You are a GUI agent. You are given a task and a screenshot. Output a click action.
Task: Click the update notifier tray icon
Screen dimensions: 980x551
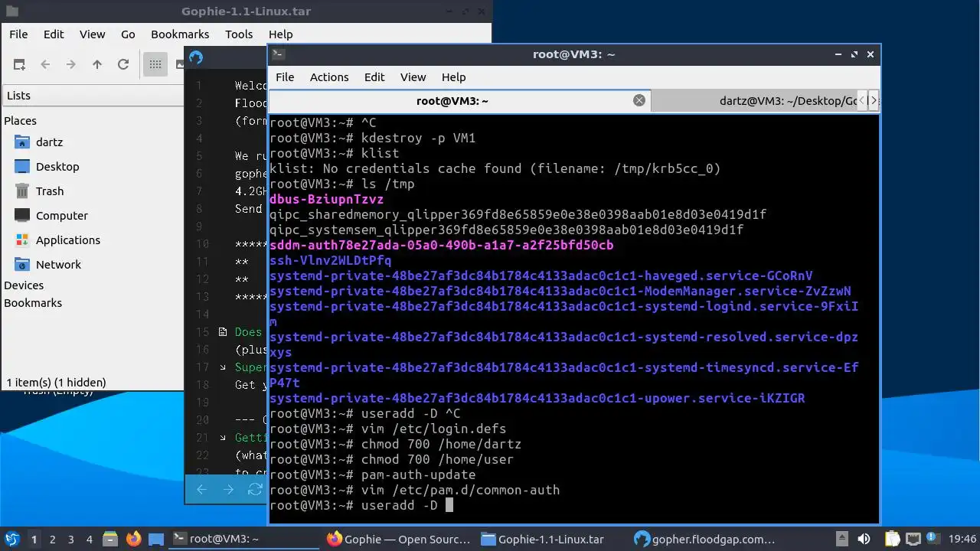[x=933, y=539]
